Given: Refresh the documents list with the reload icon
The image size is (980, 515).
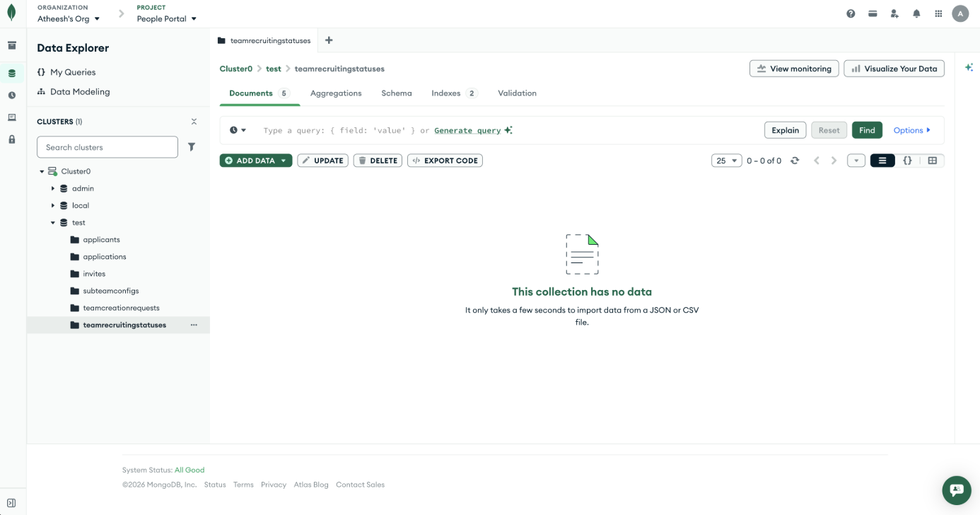Looking at the screenshot, I should (795, 160).
